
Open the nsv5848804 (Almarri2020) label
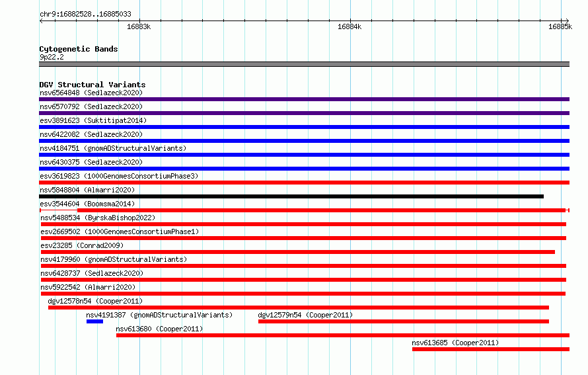[x=87, y=190]
